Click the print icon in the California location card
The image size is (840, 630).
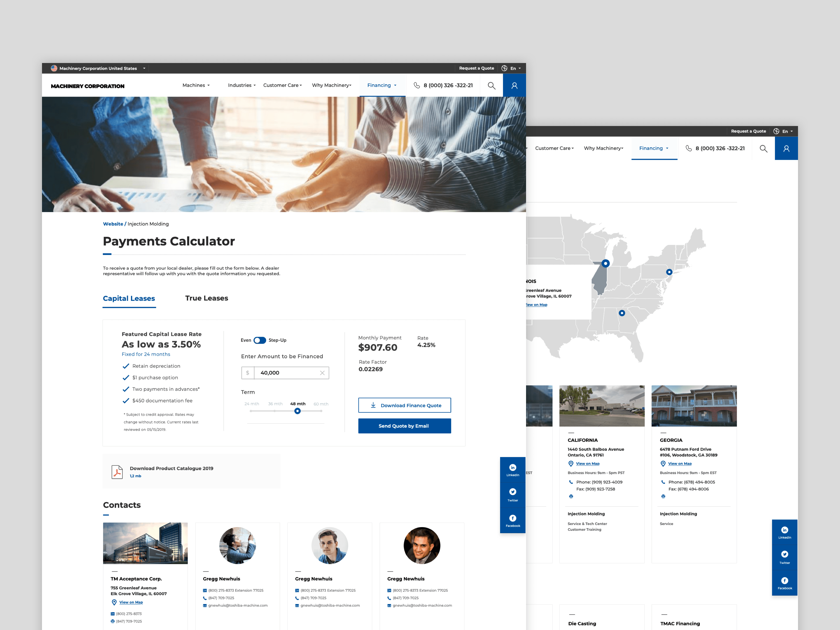(x=571, y=496)
